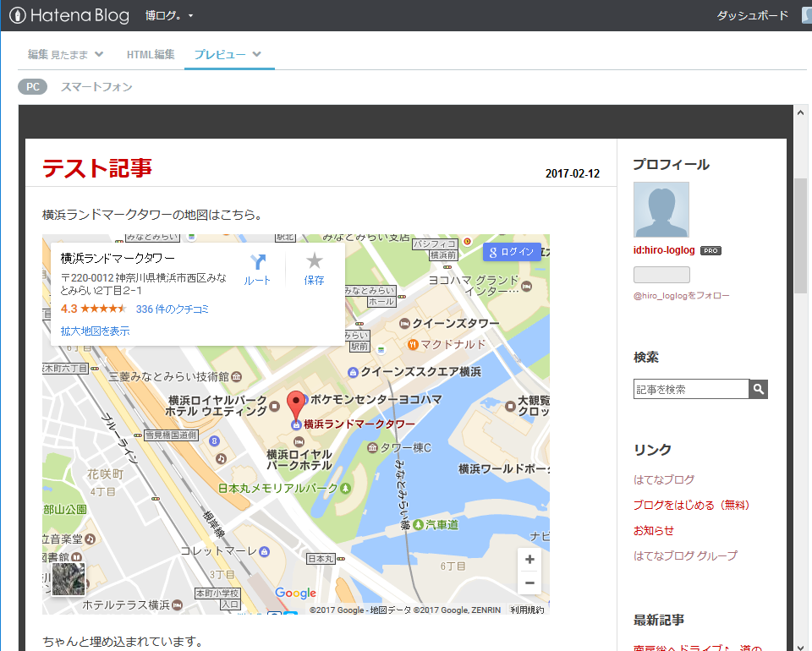Click the PRO badge

[710, 250]
